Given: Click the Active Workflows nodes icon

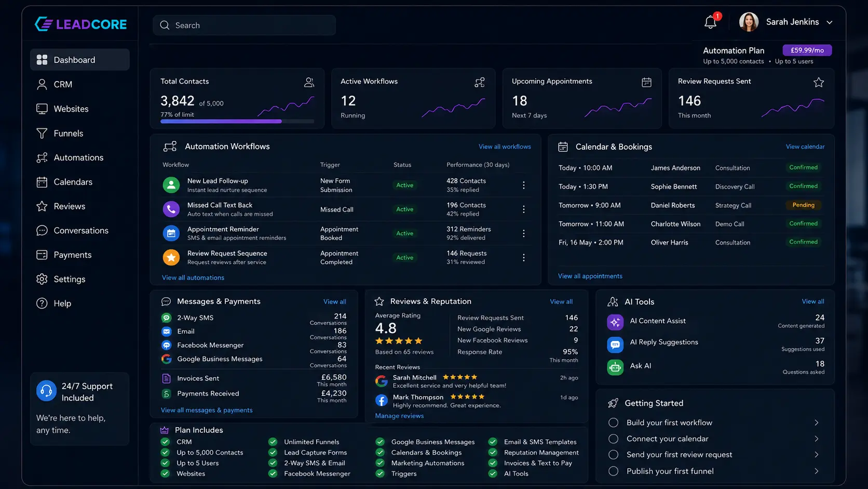Looking at the screenshot, I should click(480, 82).
